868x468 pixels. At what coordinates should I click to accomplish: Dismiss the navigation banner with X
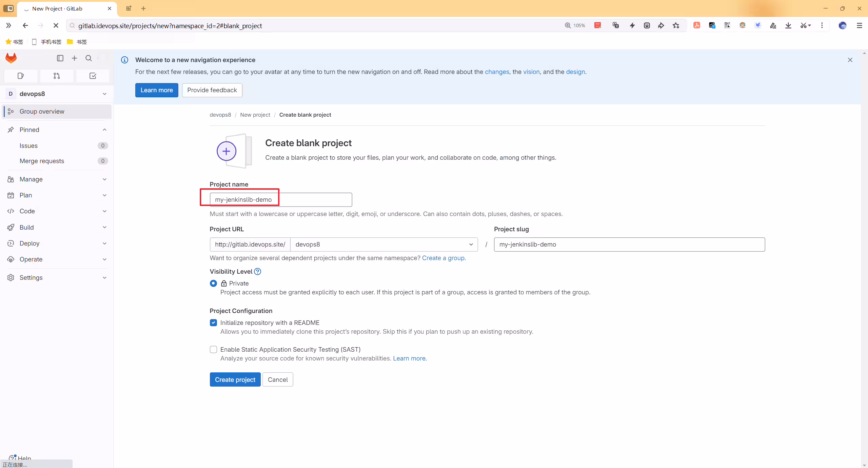pos(850,60)
